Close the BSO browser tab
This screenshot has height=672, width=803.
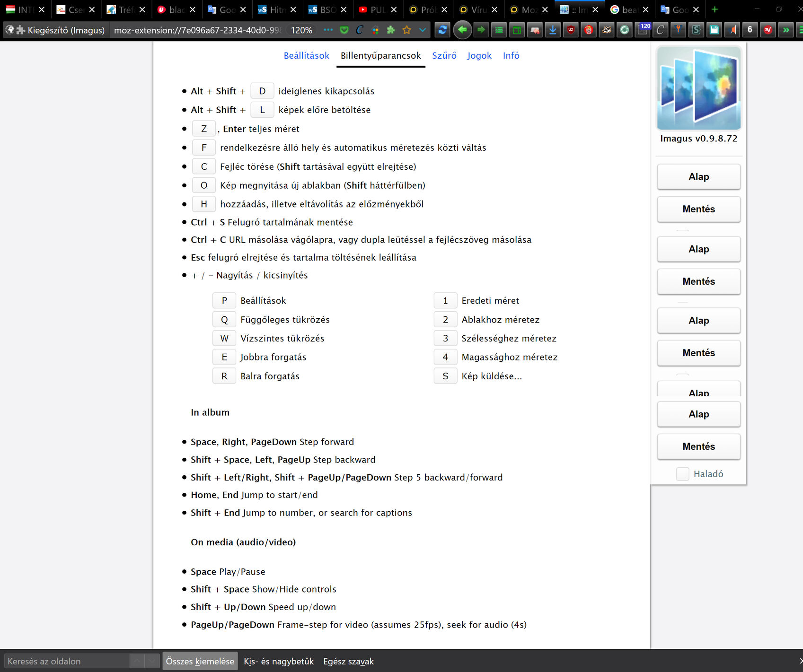pos(344,9)
